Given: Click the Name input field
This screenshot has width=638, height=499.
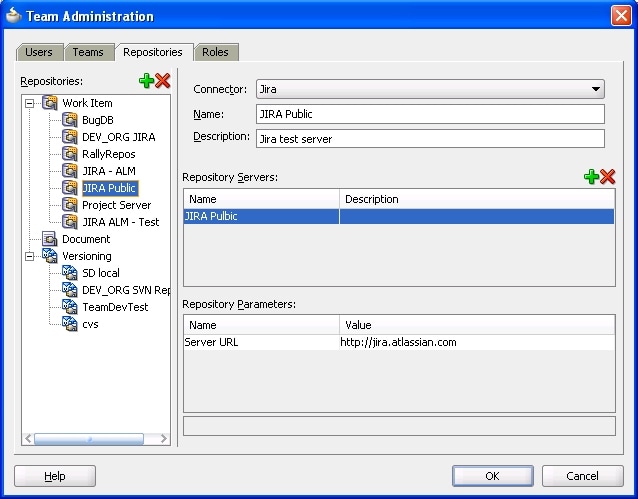Looking at the screenshot, I should tap(430, 114).
